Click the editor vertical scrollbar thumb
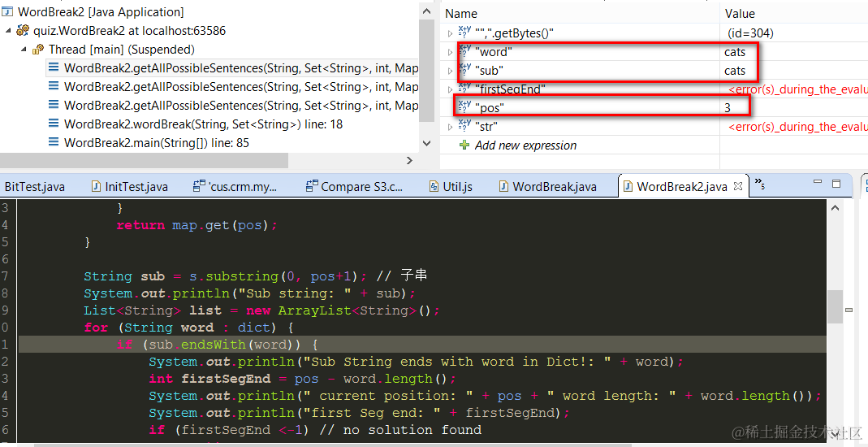868x447 pixels. [835, 307]
